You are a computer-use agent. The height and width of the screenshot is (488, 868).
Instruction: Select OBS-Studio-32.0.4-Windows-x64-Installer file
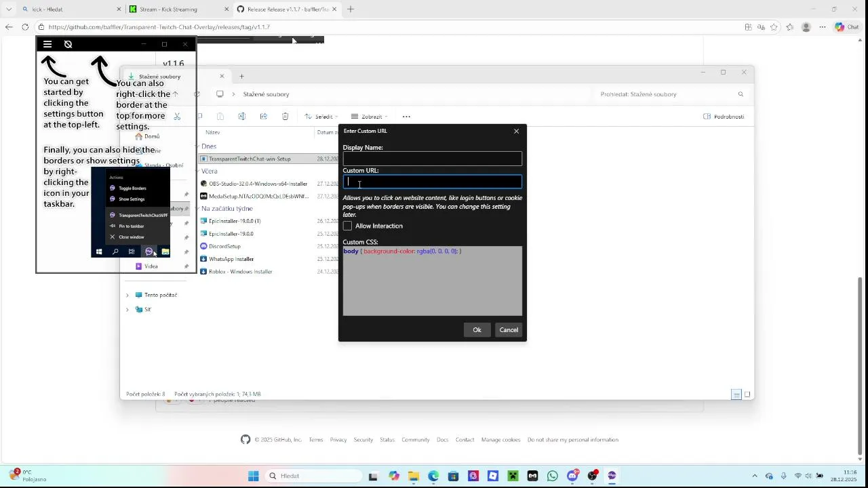click(x=258, y=184)
